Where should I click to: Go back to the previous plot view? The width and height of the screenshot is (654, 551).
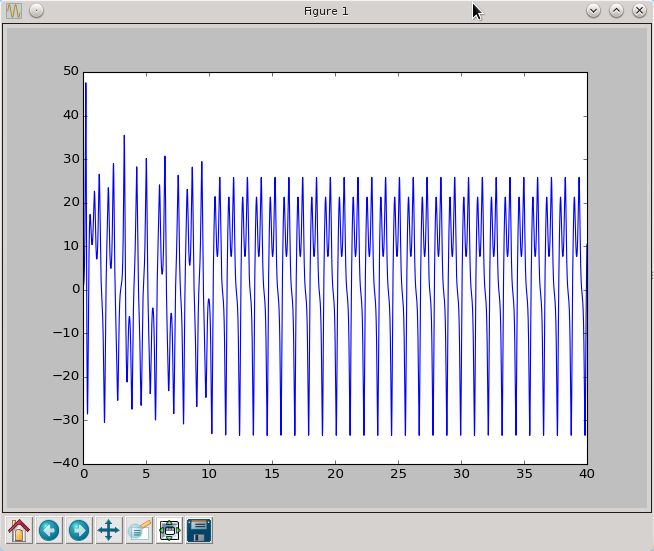pyautogui.click(x=49, y=530)
